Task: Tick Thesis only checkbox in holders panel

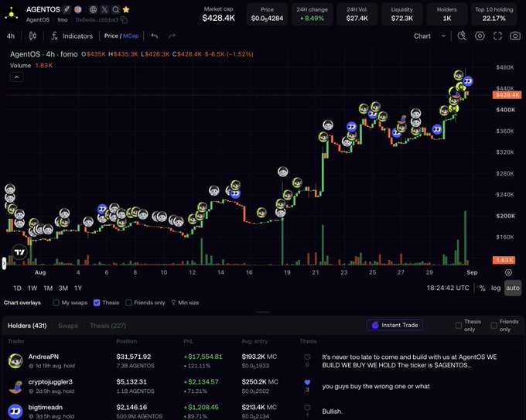Action: click(459, 326)
